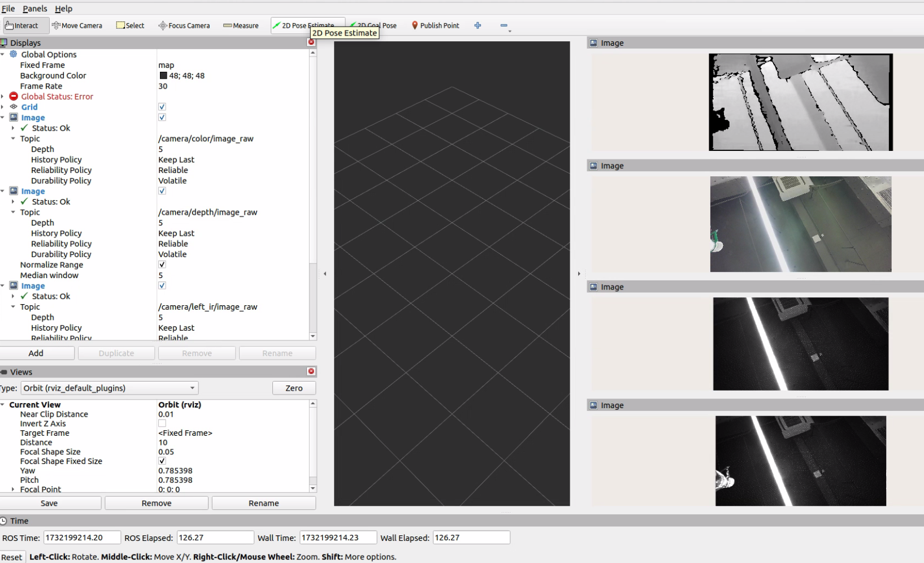This screenshot has height=563, width=924.
Task: Activate the Move Camera tool
Action: 77,25
